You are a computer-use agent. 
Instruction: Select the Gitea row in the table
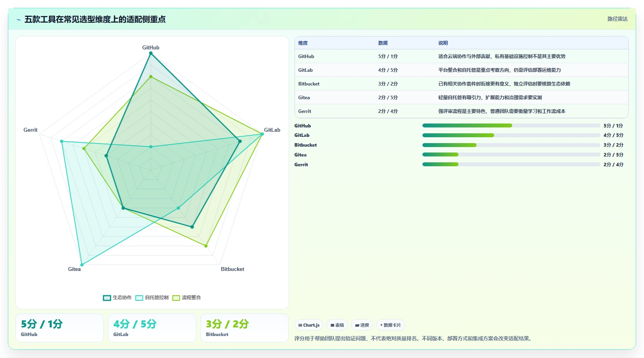tap(461, 98)
